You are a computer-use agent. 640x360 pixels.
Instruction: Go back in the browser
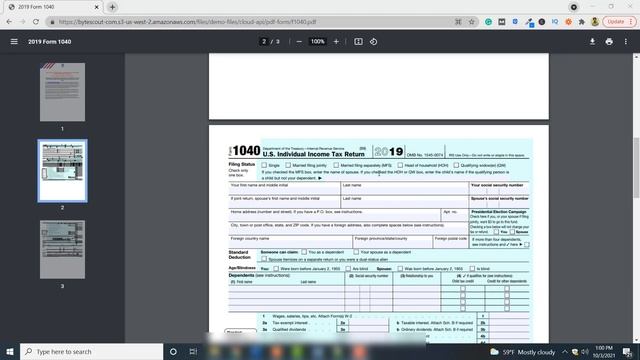coord(9,22)
